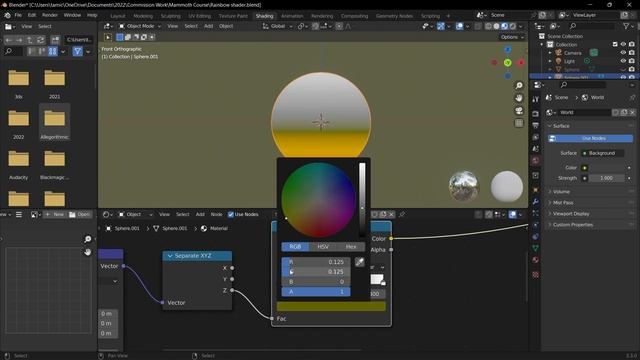The image size is (640, 360).
Task: Go to parent directory in file browser
Action: pos(30,40)
